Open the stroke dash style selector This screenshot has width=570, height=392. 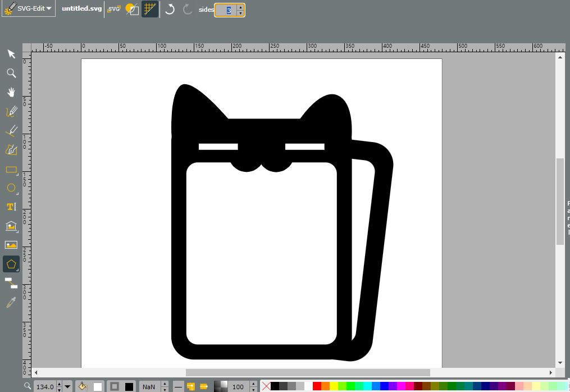coord(178,386)
